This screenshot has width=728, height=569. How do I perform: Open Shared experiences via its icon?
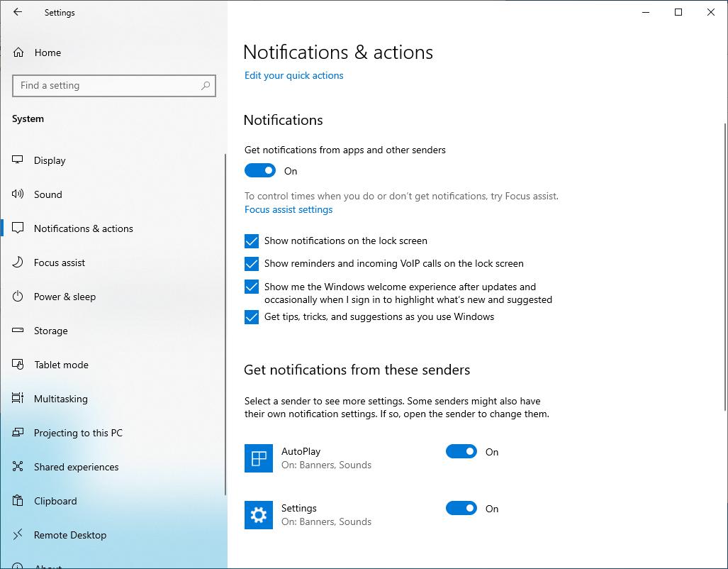click(x=17, y=467)
